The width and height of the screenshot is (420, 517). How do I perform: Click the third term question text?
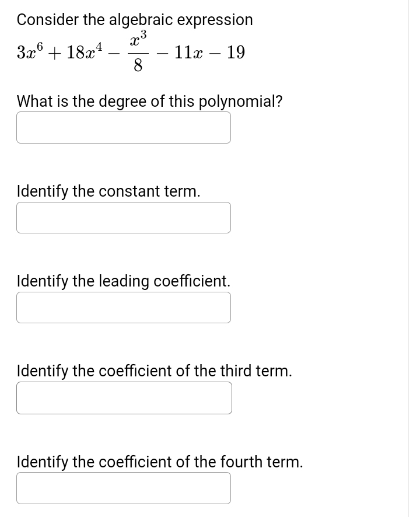point(154,371)
